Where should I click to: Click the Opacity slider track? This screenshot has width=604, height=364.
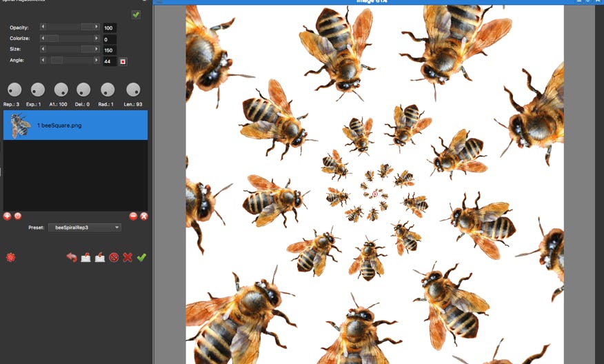(x=70, y=27)
